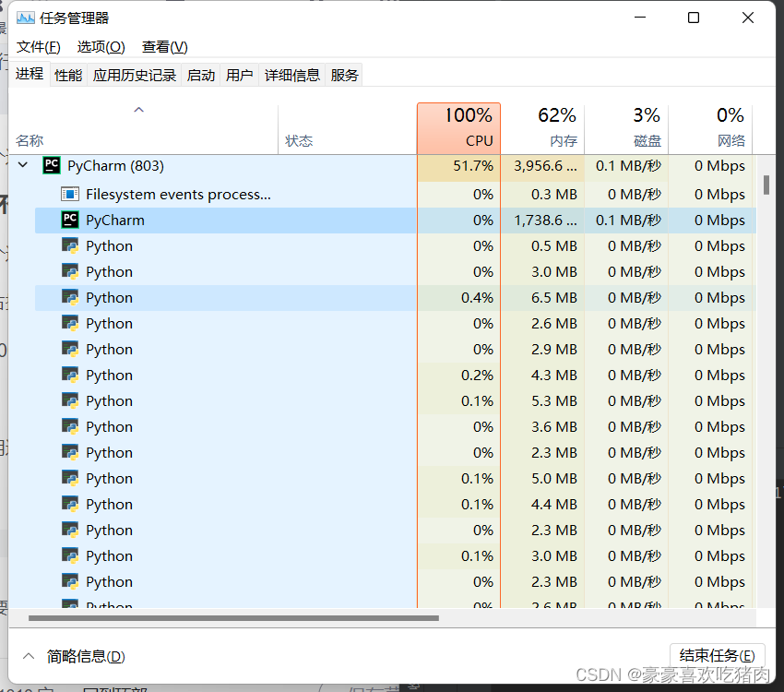Click Python icon in the 6.5 MB row
784x692 pixels.
pyautogui.click(x=70, y=297)
